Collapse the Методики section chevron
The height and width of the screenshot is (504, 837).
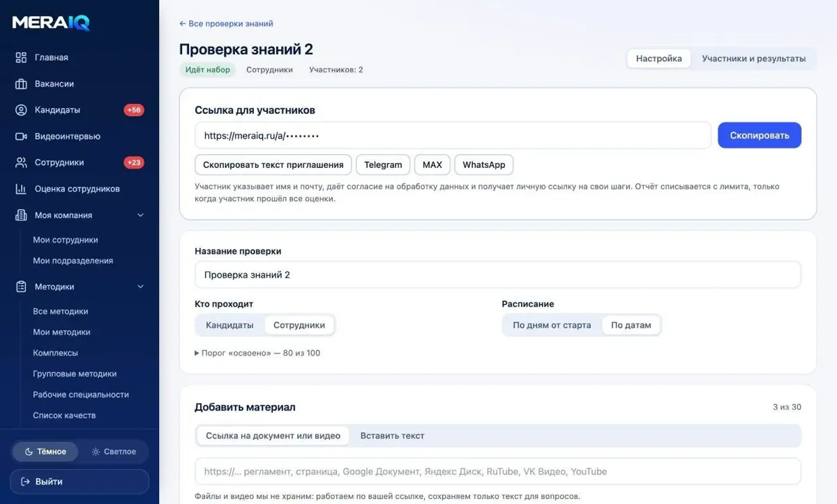(140, 287)
